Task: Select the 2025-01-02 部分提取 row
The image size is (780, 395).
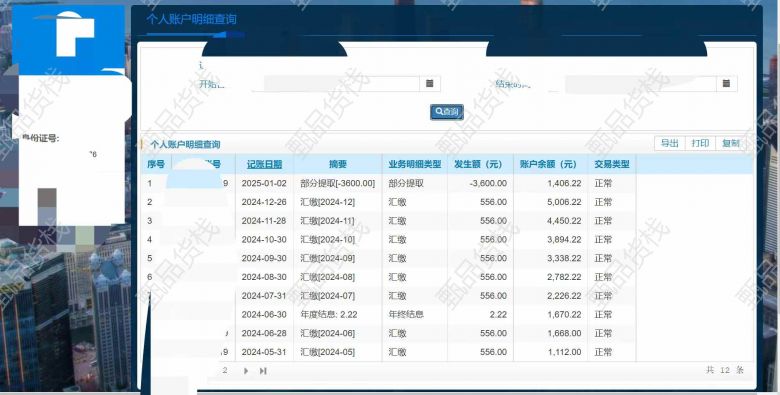Action: [447, 183]
